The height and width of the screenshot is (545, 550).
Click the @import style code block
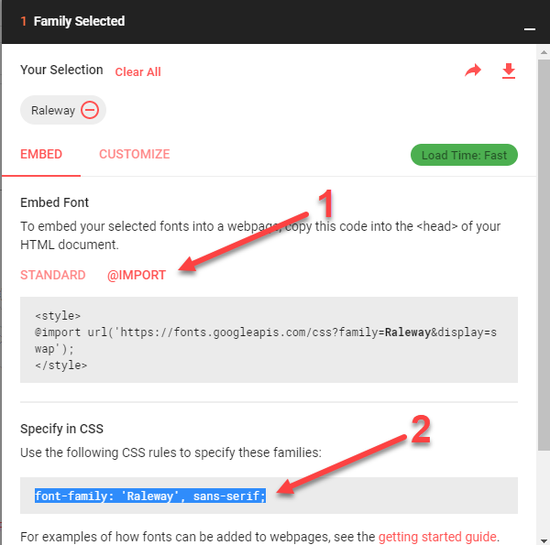(x=269, y=340)
